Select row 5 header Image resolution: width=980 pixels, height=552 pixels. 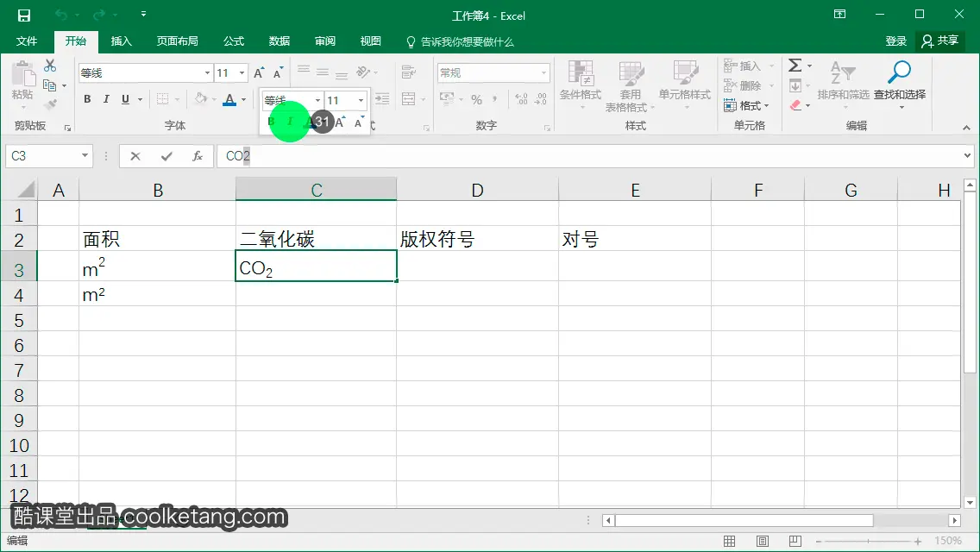pos(19,320)
